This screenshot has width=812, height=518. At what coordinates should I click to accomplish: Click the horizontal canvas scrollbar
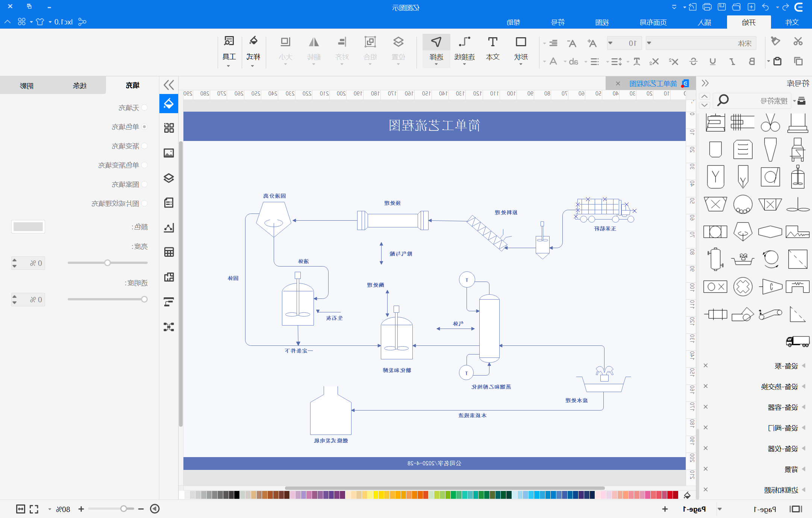click(x=445, y=488)
